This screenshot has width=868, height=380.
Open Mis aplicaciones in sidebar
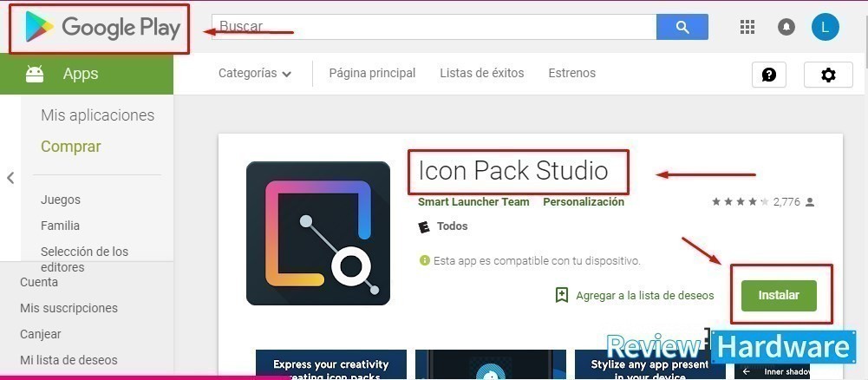coord(97,115)
